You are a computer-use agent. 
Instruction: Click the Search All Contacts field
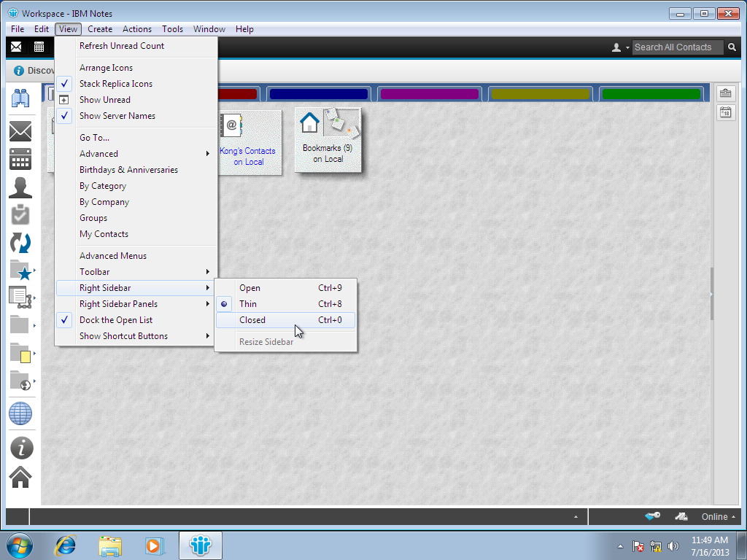678,47
